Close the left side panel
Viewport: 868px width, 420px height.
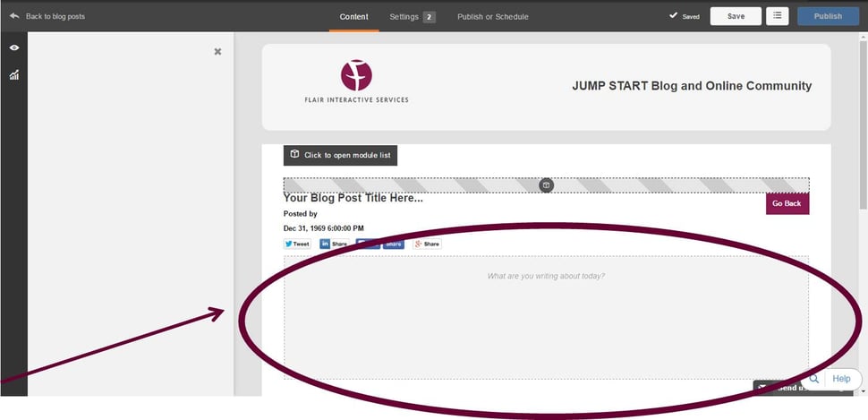(x=217, y=52)
